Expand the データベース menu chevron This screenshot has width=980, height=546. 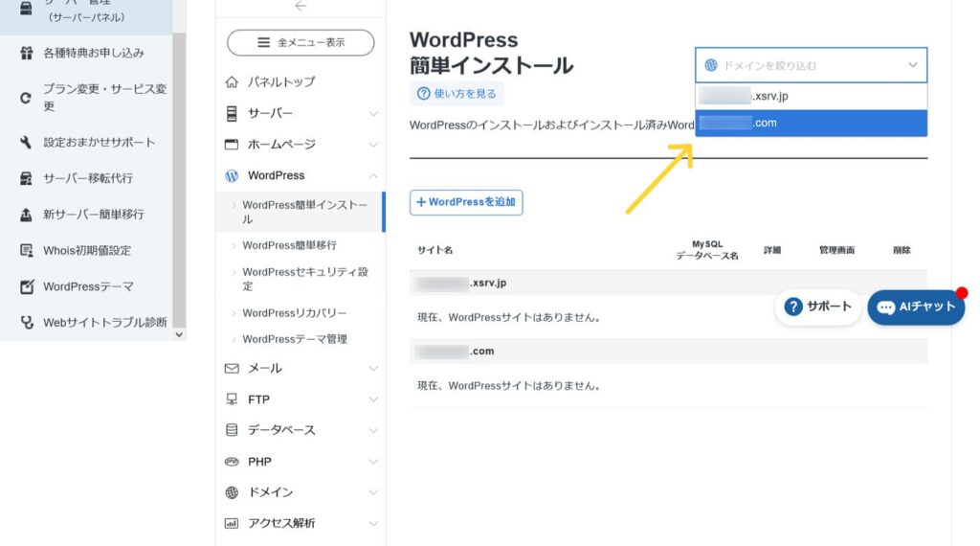373,430
